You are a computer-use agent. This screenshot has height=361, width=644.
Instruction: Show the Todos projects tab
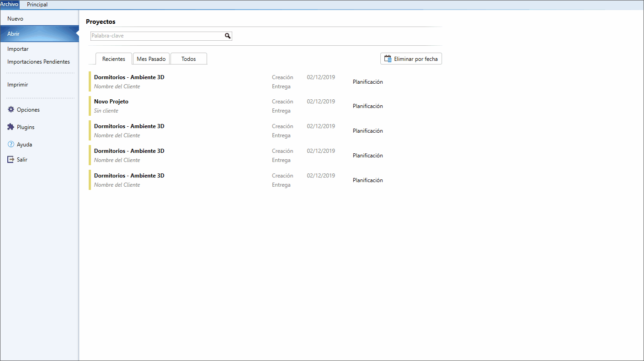click(189, 59)
